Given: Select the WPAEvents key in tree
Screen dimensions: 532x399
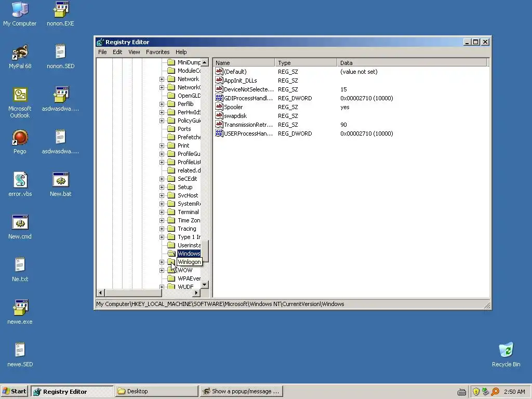Looking at the screenshot, I should click(189, 278).
